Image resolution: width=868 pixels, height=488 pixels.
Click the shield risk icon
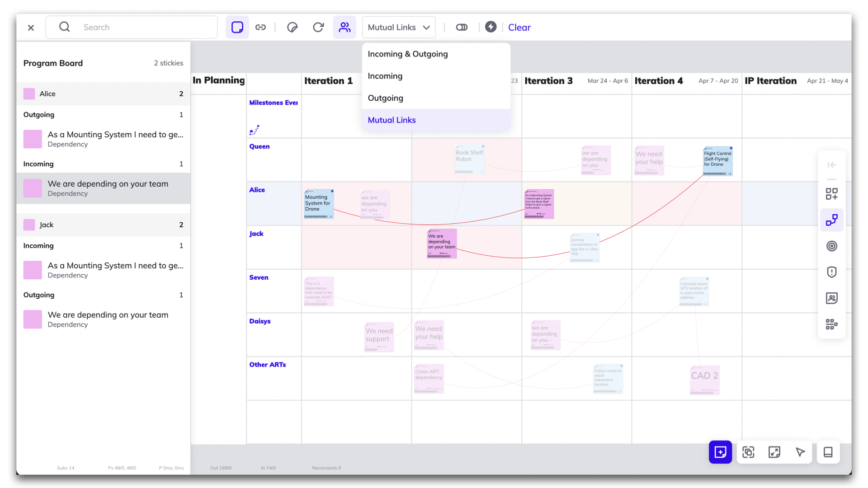831,272
